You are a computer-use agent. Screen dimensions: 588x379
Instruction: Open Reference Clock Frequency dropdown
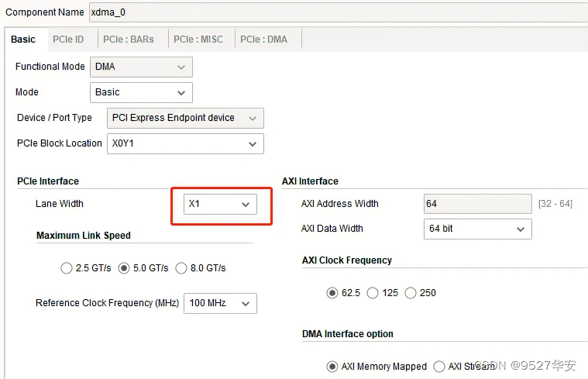(220, 303)
